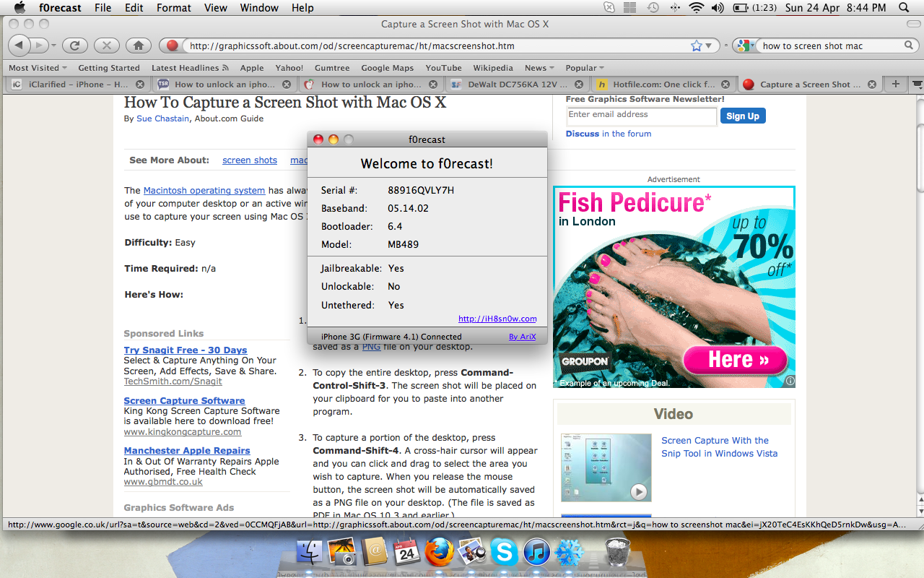
Task: Expand the News bookmarks folder
Action: (539, 68)
